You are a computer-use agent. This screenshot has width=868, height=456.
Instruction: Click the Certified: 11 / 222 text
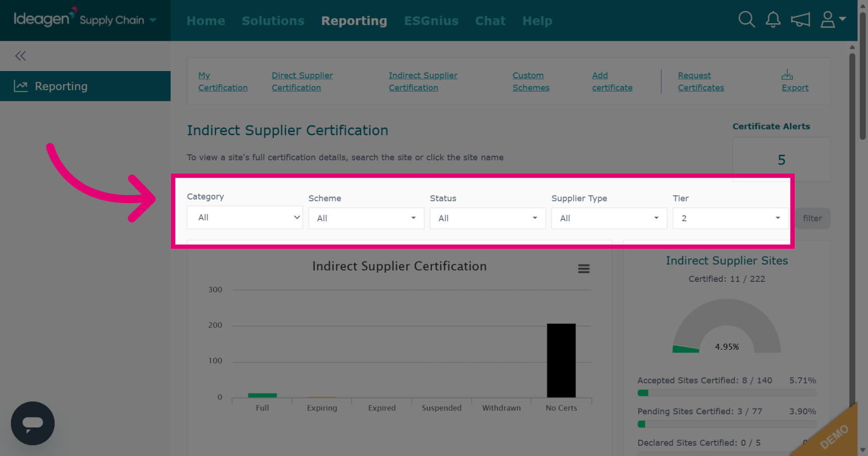pos(727,279)
